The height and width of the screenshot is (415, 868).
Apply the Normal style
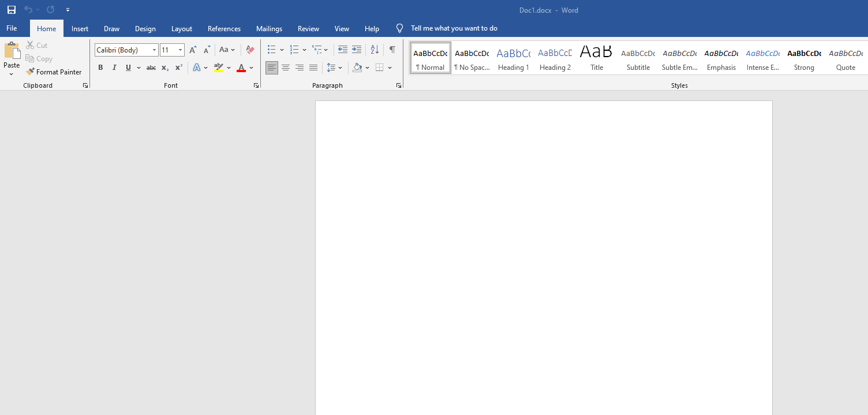(431, 58)
